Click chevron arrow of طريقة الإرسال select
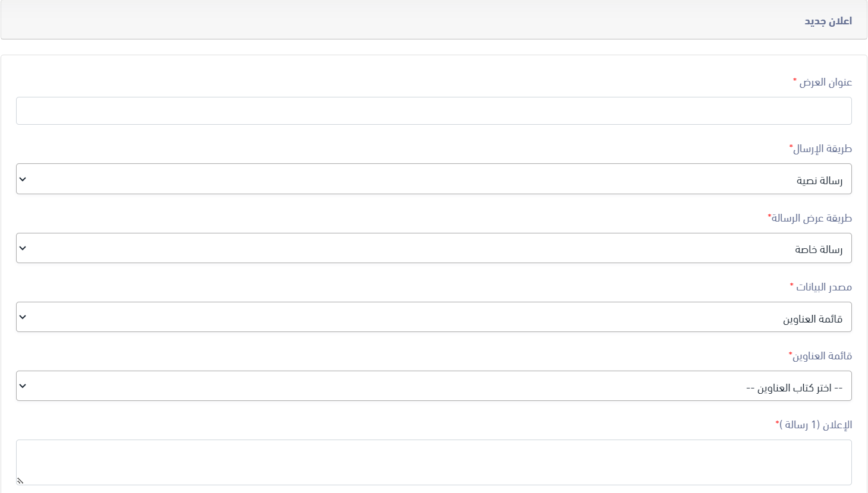The width and height of the screenshot is (868, 493). click(x=23, y=179)
